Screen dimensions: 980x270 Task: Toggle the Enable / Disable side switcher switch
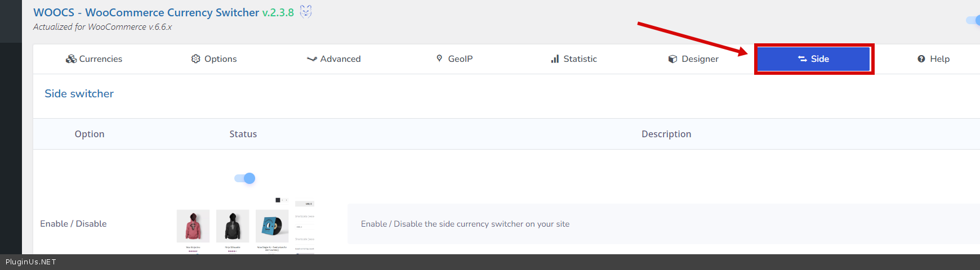(245, 178)
